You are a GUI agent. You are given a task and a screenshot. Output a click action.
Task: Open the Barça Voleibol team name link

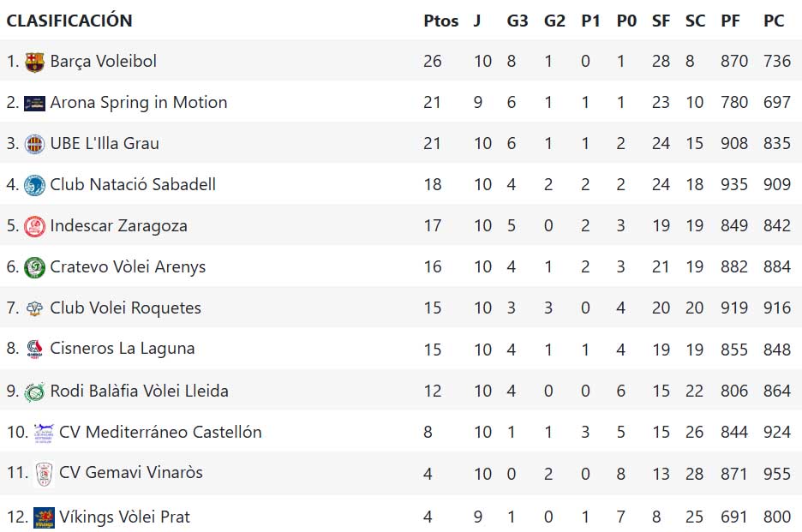[103, 62]
